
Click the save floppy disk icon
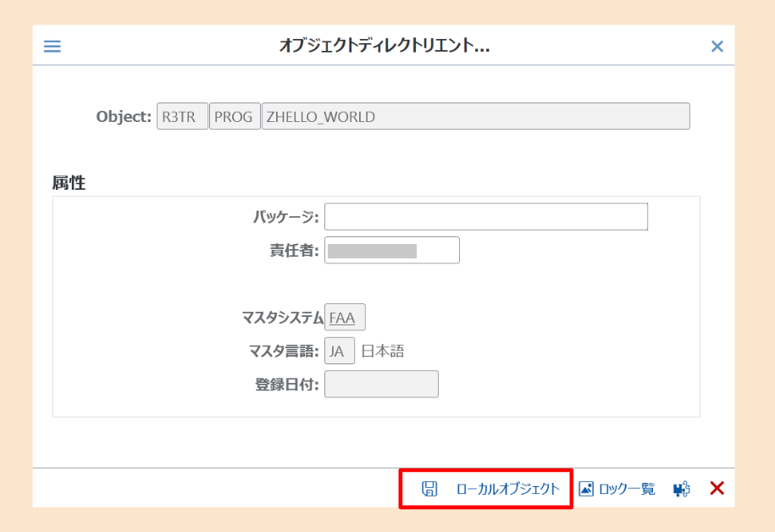click(x=429, y=489)
